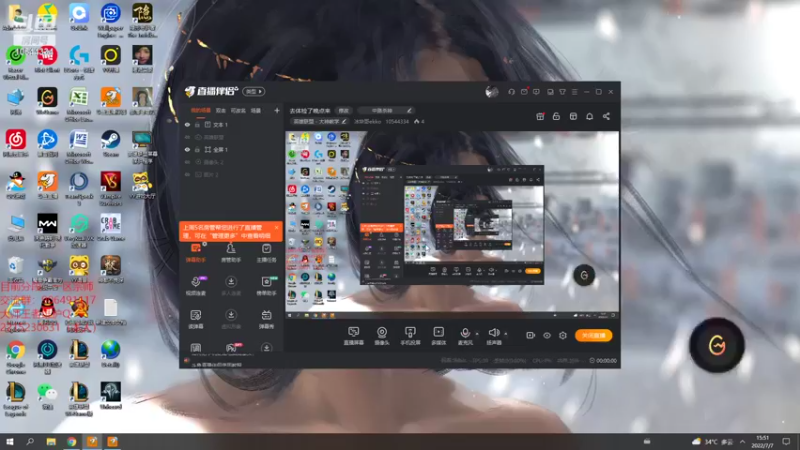Select the fourth scene tab
Viewport: 800px width, 450px height.
[256, 110]
